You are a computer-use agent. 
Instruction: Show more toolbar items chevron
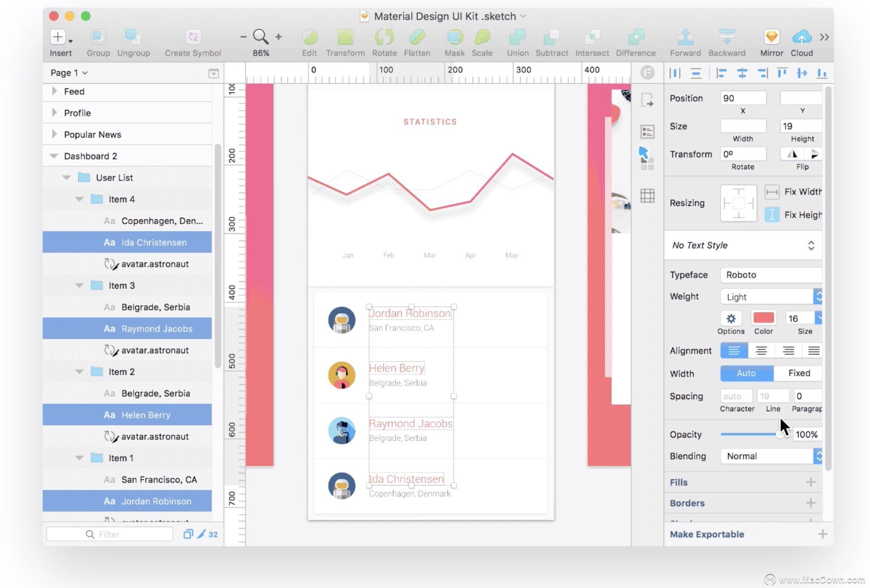824,37
